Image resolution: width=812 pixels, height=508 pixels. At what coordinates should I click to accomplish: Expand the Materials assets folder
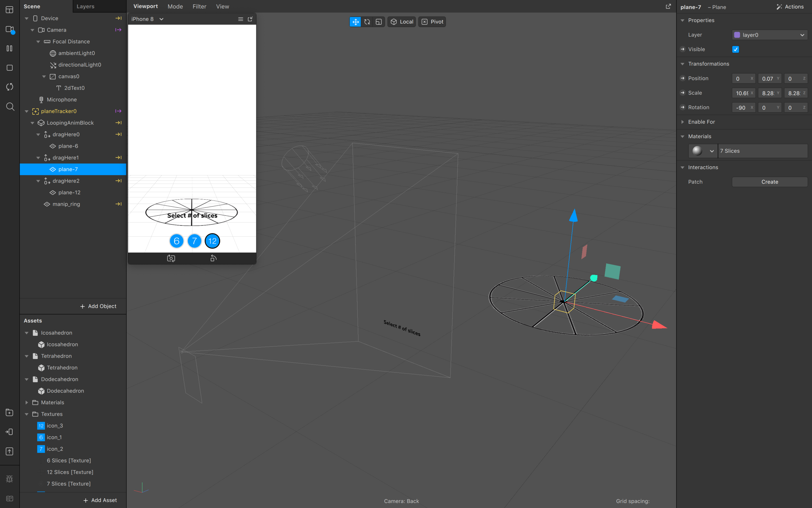[27, 402]
